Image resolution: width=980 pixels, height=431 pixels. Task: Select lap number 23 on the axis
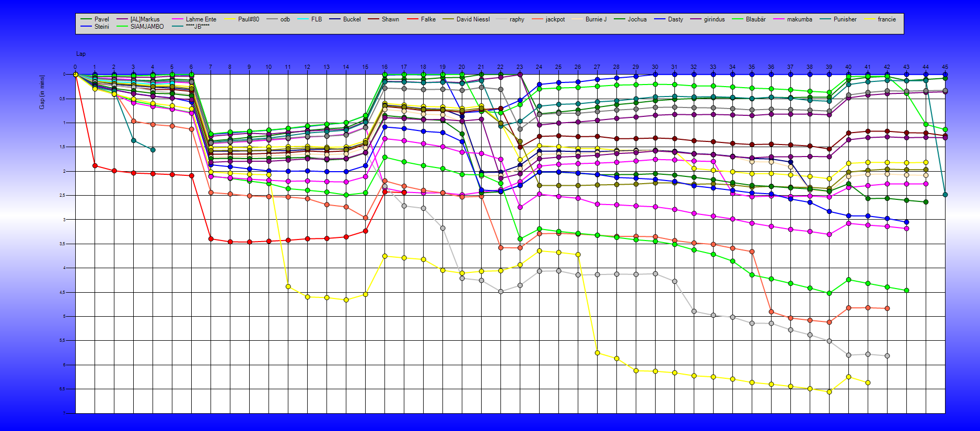(x=520, y=67)
